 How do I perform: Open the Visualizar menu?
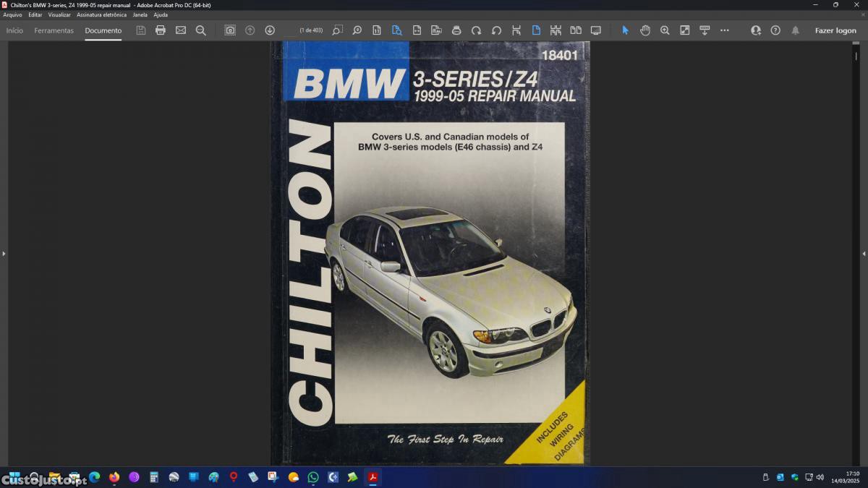point(59,14)
